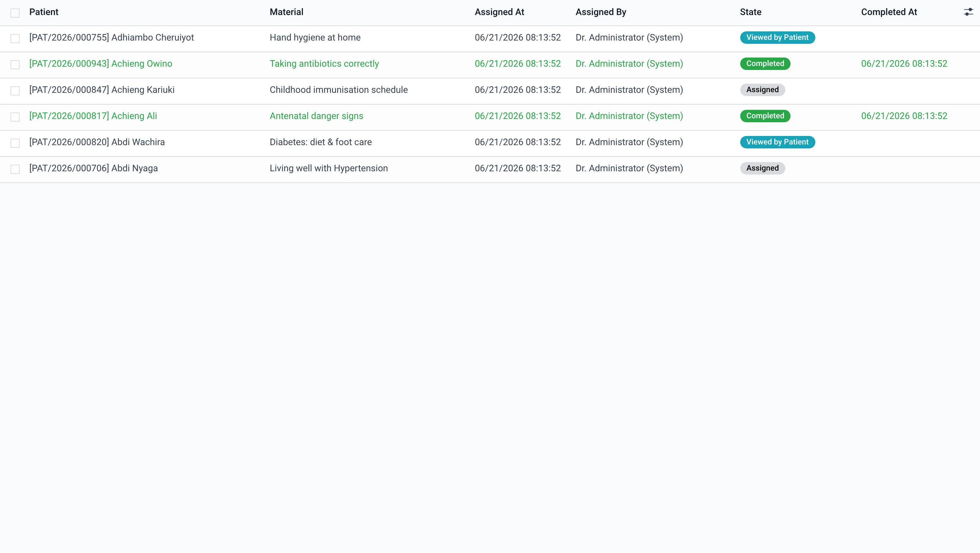
Task: Sort by Assigned At column header
Action: (x=499, y=12)
